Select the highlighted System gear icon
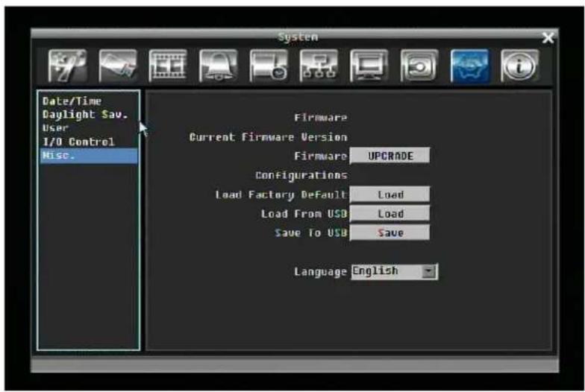585x392 pixels. click(470, 66)
